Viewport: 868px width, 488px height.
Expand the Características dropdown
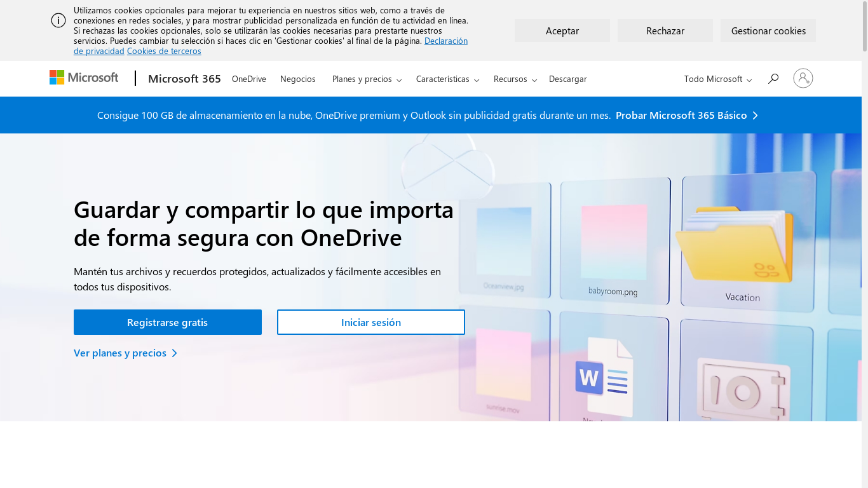tap(447, 79)
